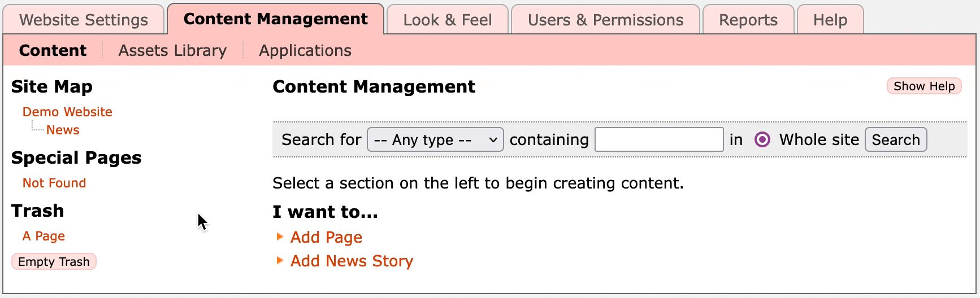Select the Content submenu item

point(53,50)
